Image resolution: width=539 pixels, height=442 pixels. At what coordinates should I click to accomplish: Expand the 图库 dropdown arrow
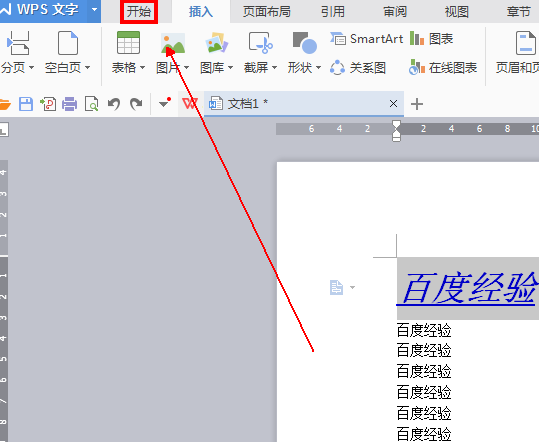[230, 67]
